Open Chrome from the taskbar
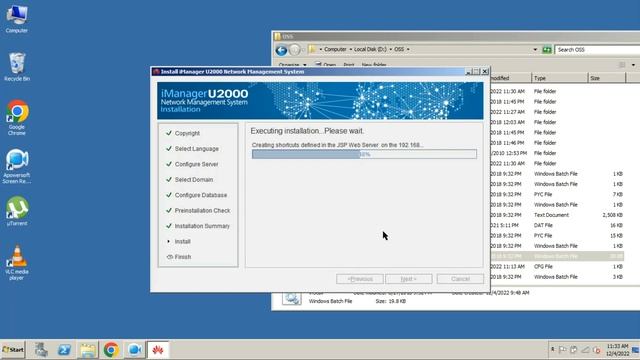 tap(111, 350)
